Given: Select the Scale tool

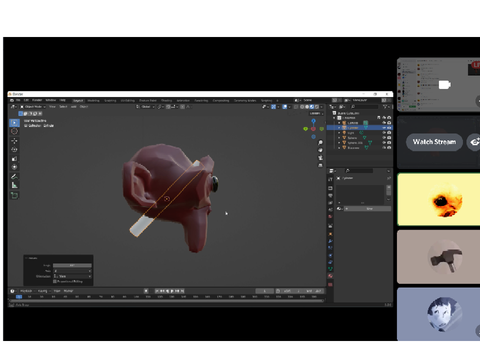Looking at the screenshot, I should pyautogui.click(x=14, y=158).
